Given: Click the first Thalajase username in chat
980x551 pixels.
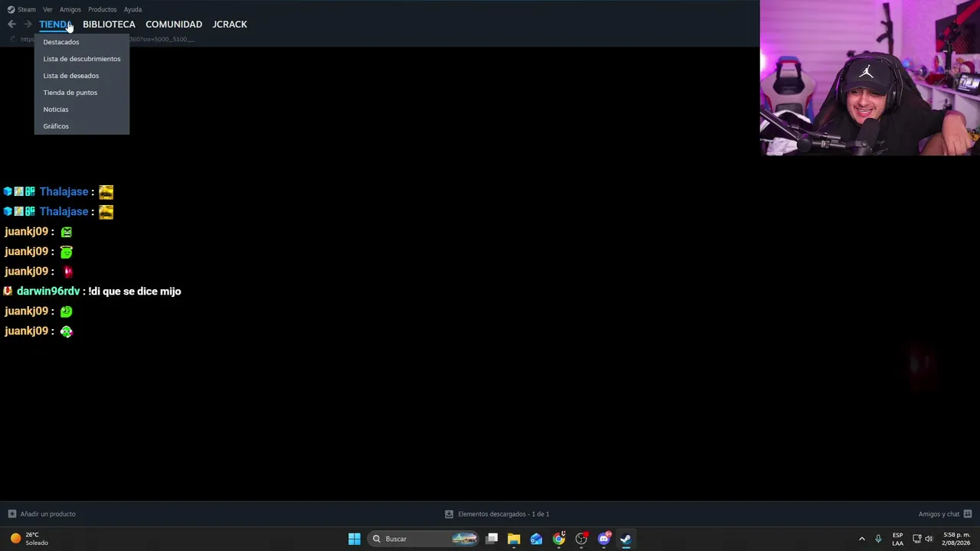Looking at the screenshot, I should [64, 192].
